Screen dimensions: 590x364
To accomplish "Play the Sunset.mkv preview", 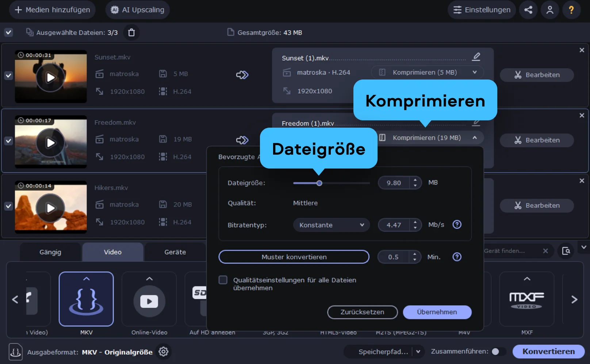I will (x=51, y=77).
